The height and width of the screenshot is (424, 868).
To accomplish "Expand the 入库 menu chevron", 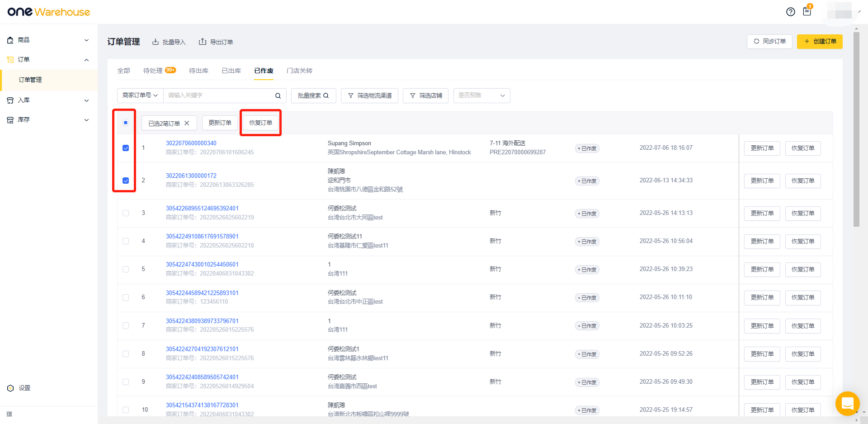I will tap(86, 100).
